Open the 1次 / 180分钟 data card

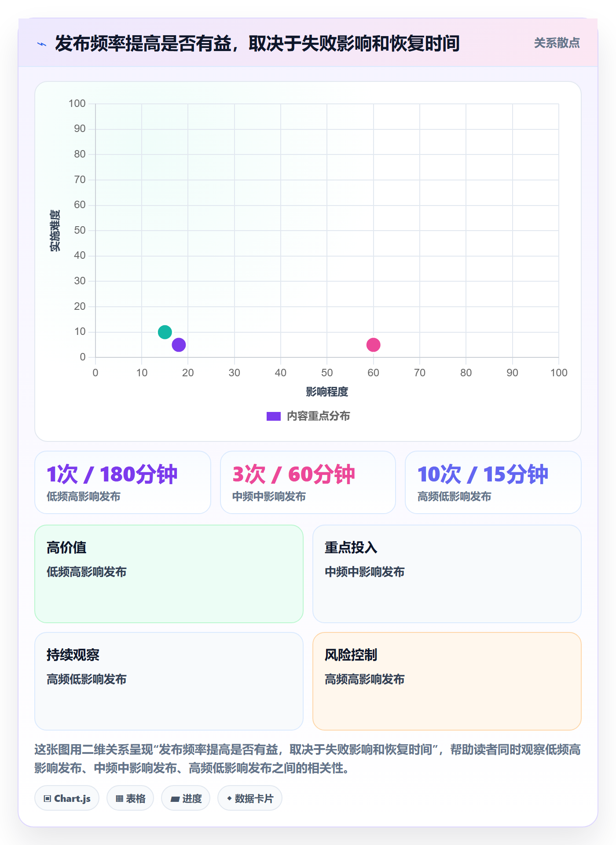pos(123,482)
